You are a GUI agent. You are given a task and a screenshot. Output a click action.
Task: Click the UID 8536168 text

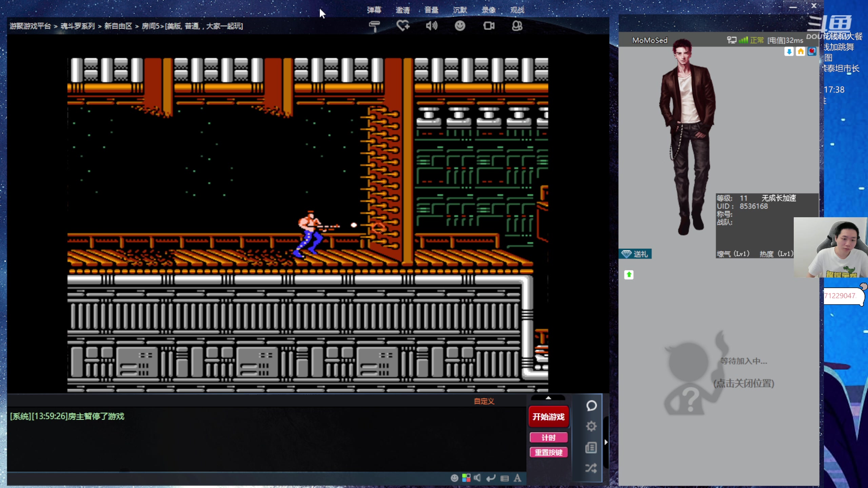tap(742, 206)
